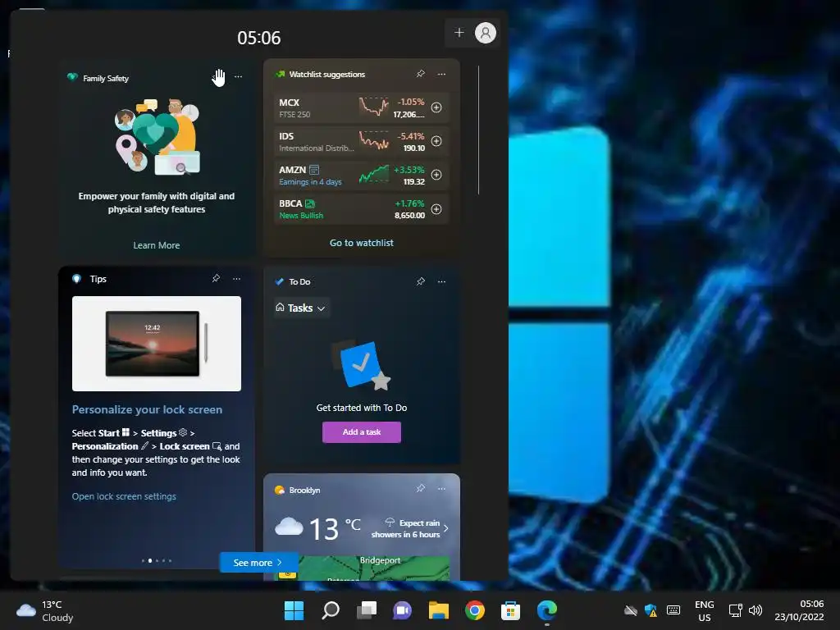
Task: Open Windows Start menu on taskbar
Action: coord(294,610)
